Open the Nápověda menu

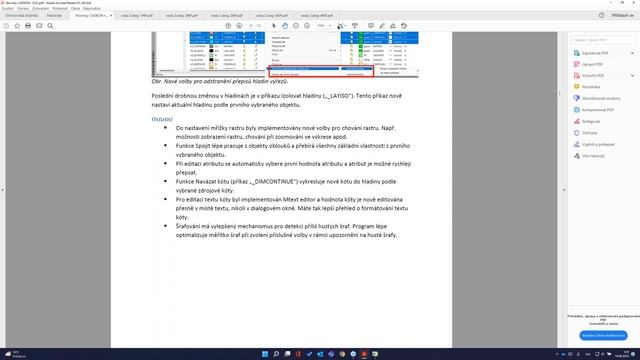pos(92,8)
